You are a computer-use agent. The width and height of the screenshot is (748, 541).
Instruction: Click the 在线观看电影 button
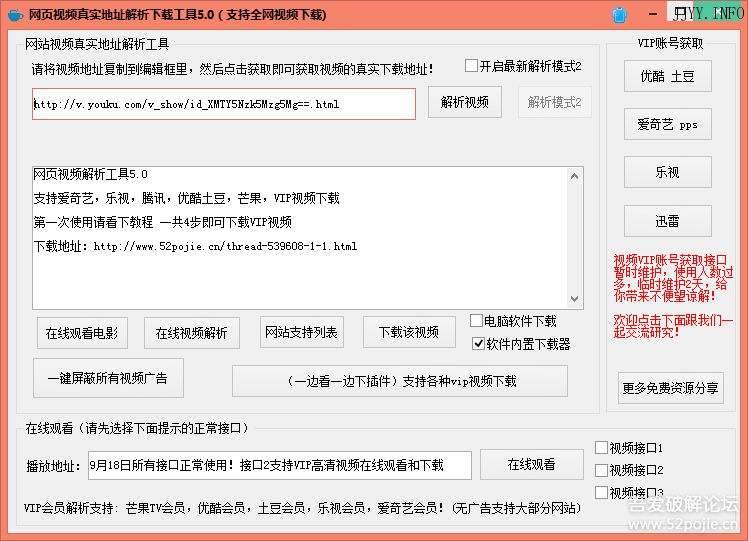(x=82, y=333)
